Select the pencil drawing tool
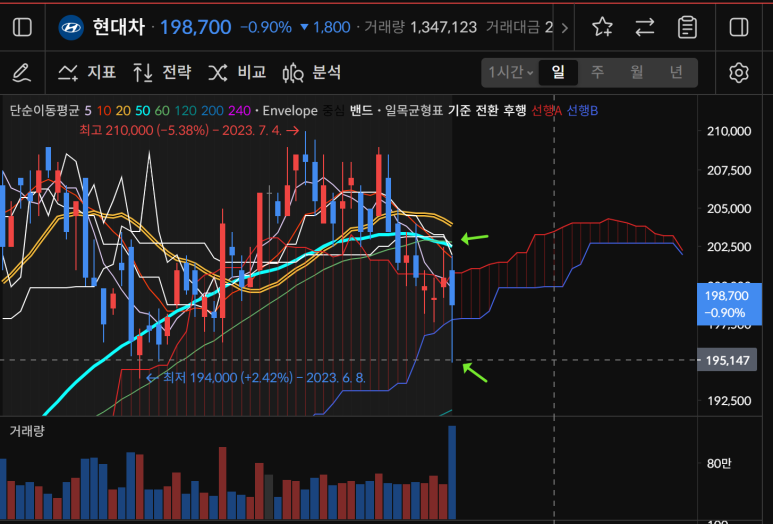The image size is (773, 524). click(x=22, y=72)
